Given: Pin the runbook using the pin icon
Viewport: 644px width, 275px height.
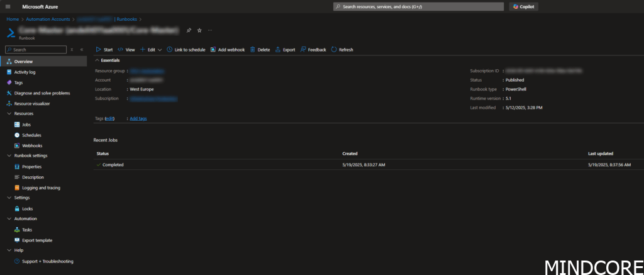Looking at the screenshot, I should click(x=189, y=30).
